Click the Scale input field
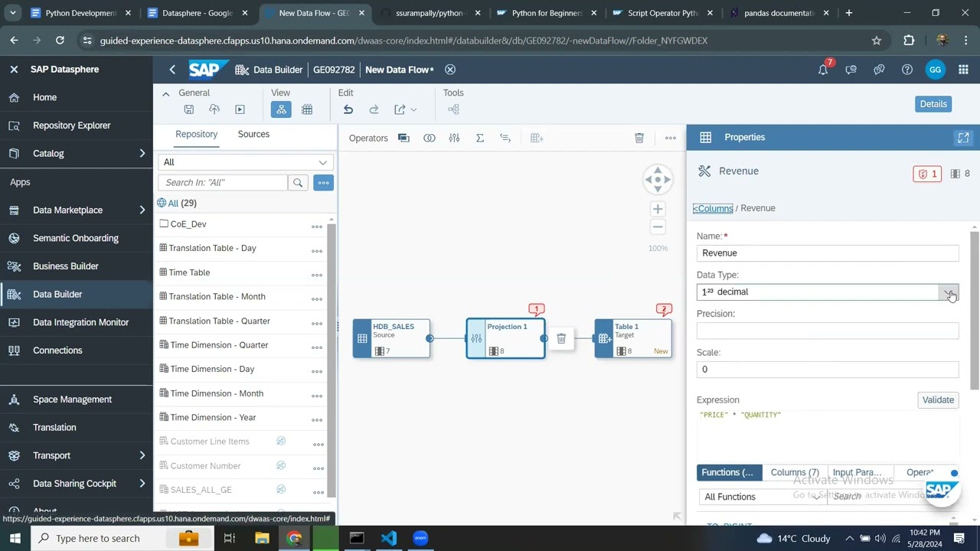Image resolution: width=980 pixels, height=551 pixels. pos(828,370)
